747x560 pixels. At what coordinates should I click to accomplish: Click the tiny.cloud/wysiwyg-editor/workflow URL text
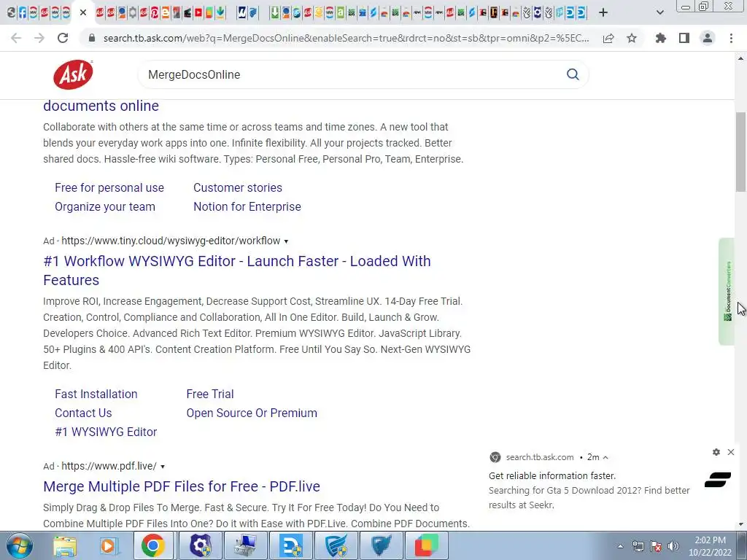[x=171, y=241]
